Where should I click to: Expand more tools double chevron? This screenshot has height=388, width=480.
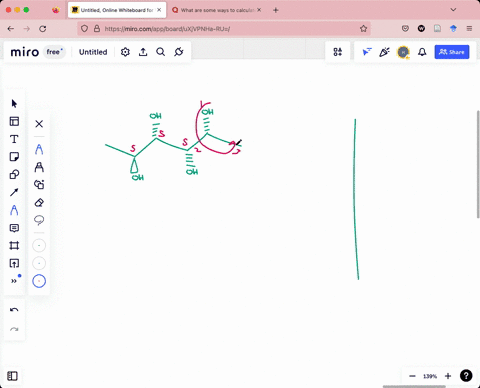coord(14,281)
